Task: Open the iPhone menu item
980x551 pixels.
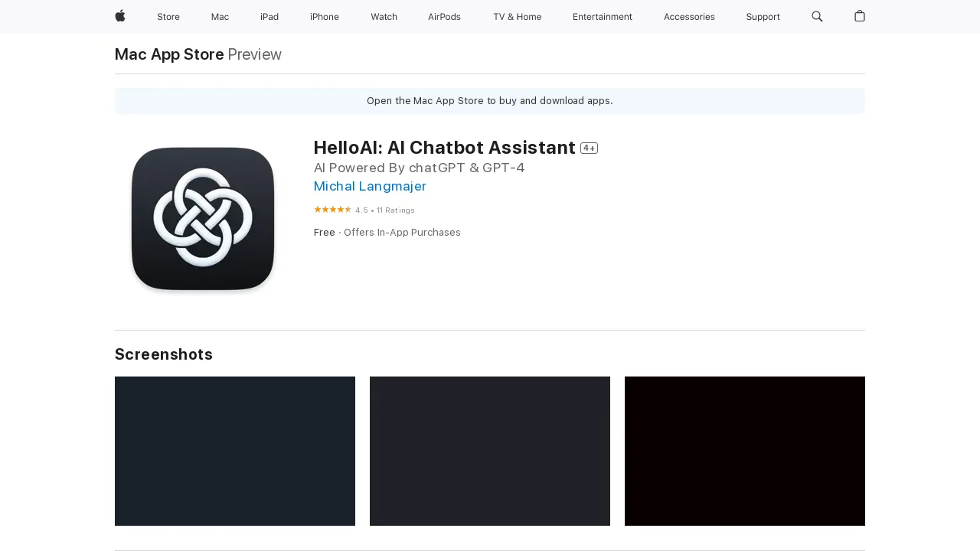Action: tap(325, 17)
